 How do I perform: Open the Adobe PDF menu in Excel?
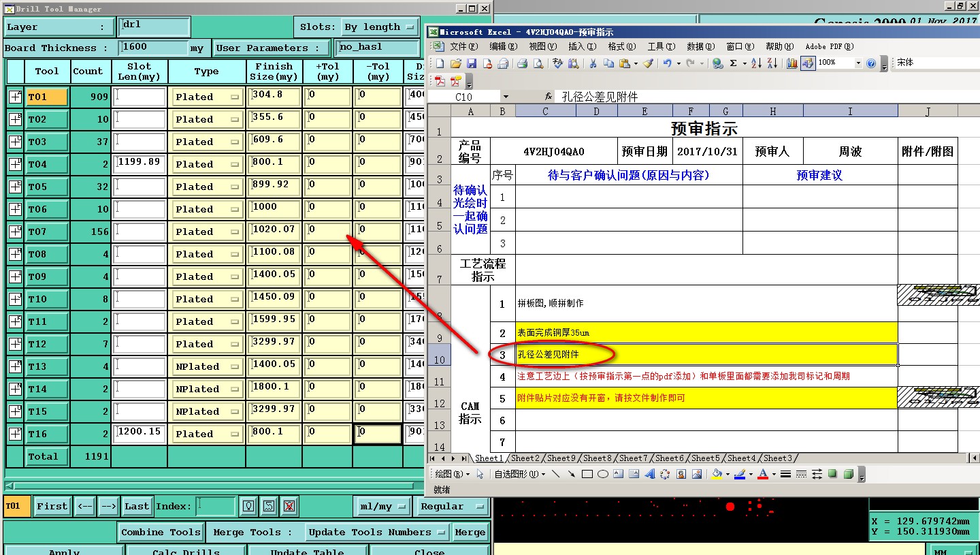pyautogui.click(x=828, y=46)
